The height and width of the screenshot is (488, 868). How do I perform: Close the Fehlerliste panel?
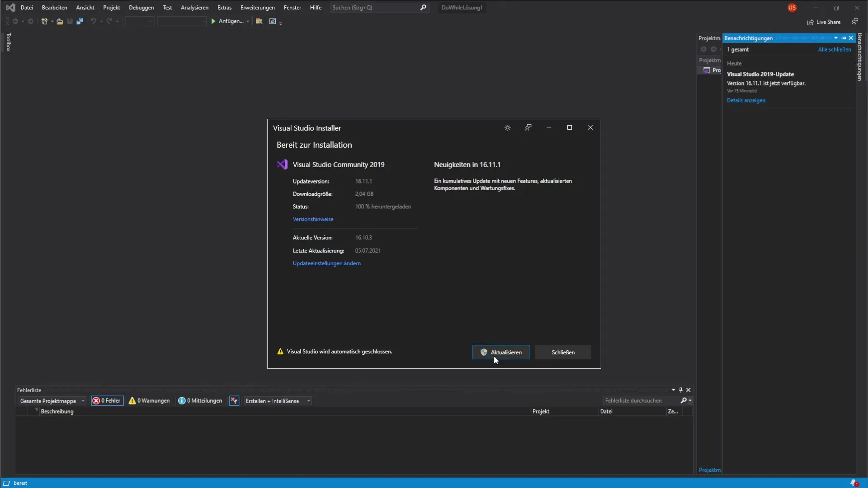689,390
